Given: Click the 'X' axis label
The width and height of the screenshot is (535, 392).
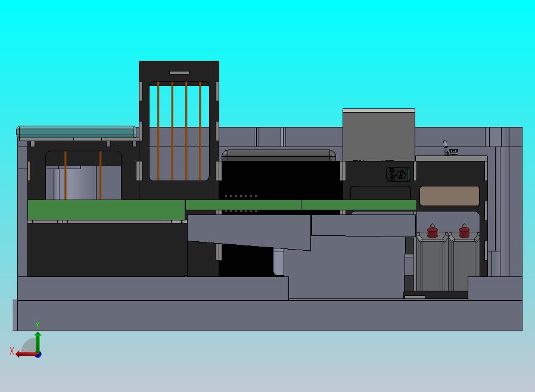Looking at the screenshot, I should pyautogui.click(x=12, y=351).
